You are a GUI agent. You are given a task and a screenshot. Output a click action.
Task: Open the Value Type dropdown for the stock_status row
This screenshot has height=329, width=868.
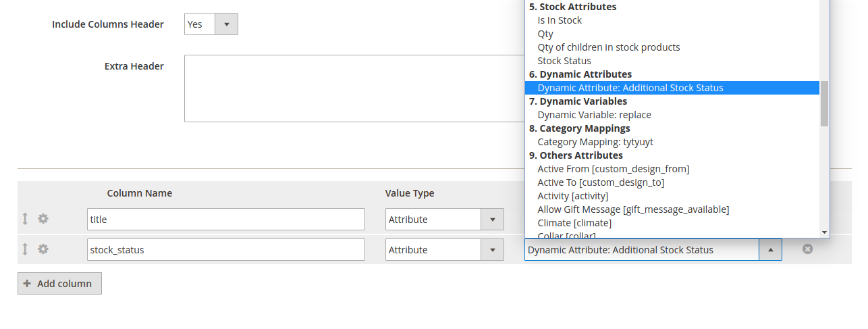point(444,250)
